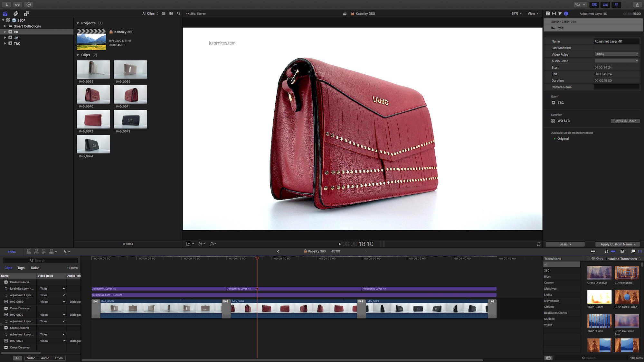Enable the 4K Only checkbox
Image resolution: width=644 pixels, height=362 pixels.
coord(588,259)
